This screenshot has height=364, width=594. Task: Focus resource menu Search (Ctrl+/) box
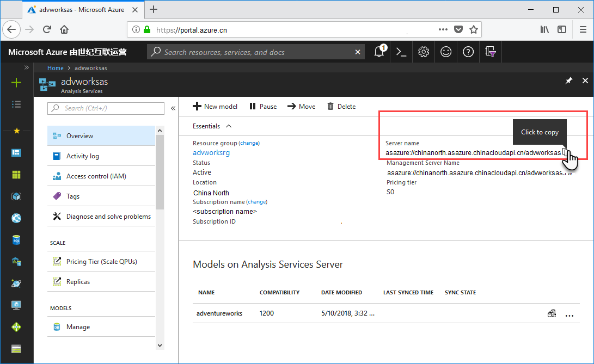click(106, 108)
